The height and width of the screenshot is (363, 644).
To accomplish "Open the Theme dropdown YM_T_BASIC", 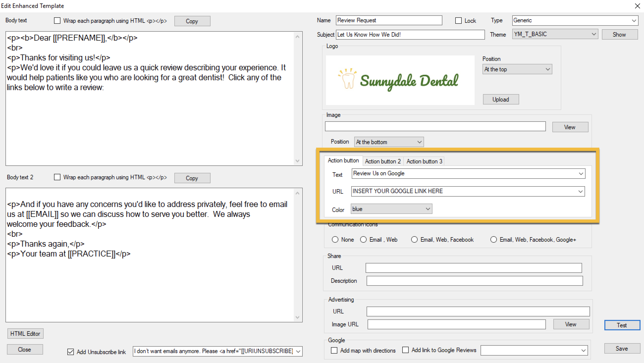I will tap(555, 34).
